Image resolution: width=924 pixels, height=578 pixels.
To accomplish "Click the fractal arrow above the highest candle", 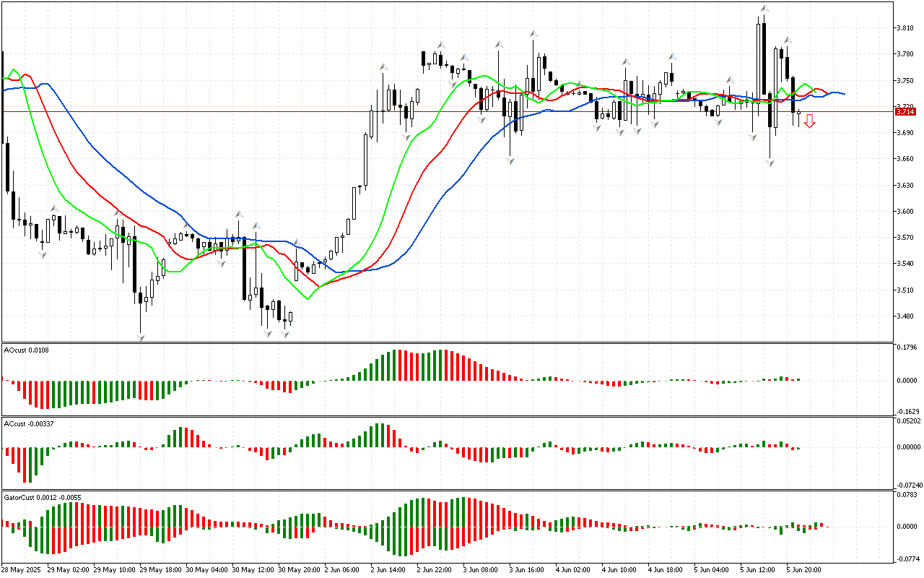I will 764,9.
